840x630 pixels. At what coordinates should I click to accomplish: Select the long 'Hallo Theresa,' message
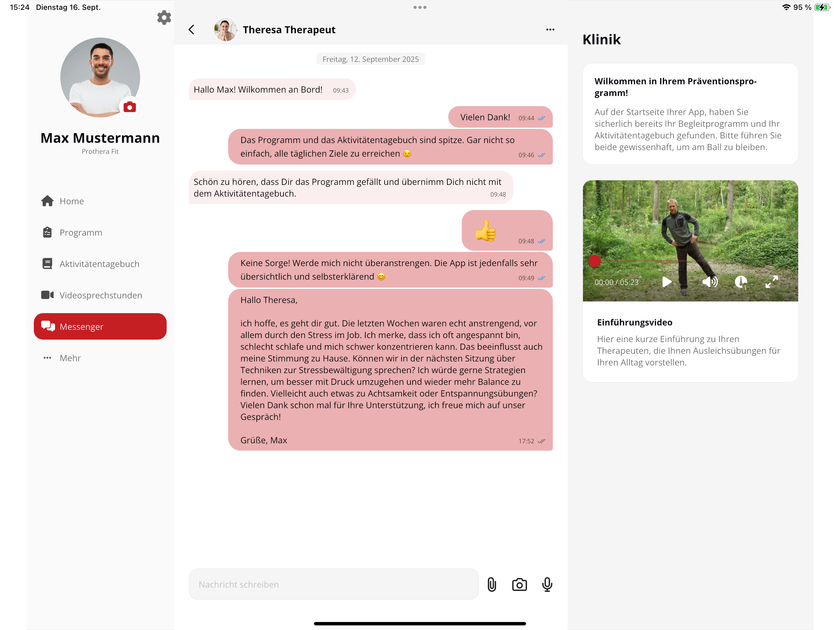tap(390, 370)
